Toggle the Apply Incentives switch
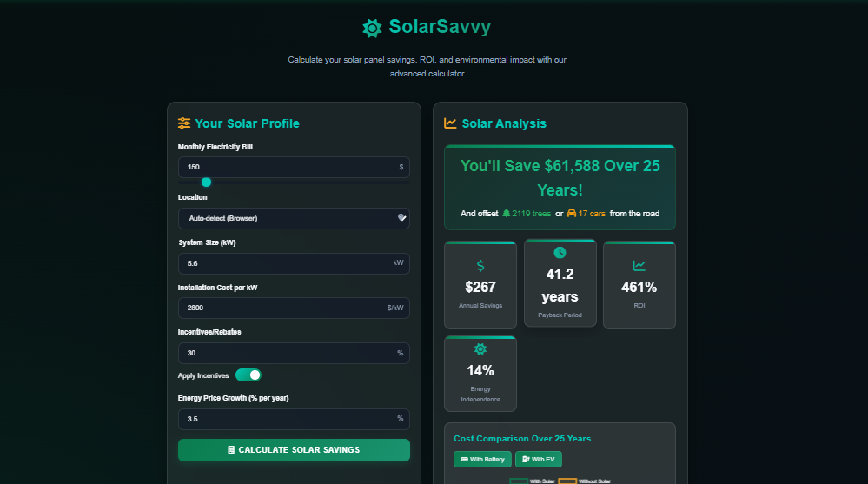 click(x=248, y=375)
